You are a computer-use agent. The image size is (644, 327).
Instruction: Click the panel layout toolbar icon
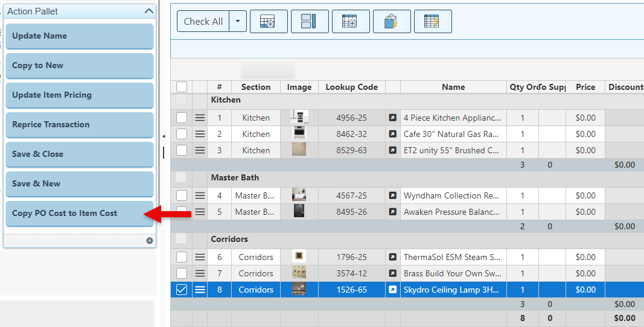coord(309,22)
